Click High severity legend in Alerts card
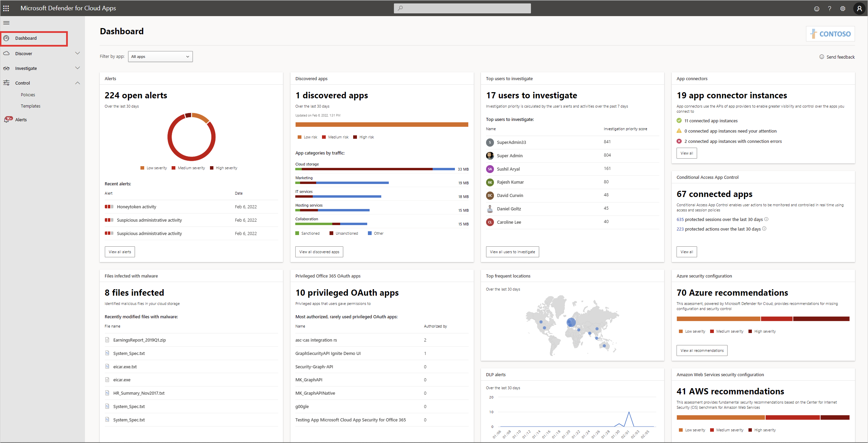 click(x=224, y=168)
